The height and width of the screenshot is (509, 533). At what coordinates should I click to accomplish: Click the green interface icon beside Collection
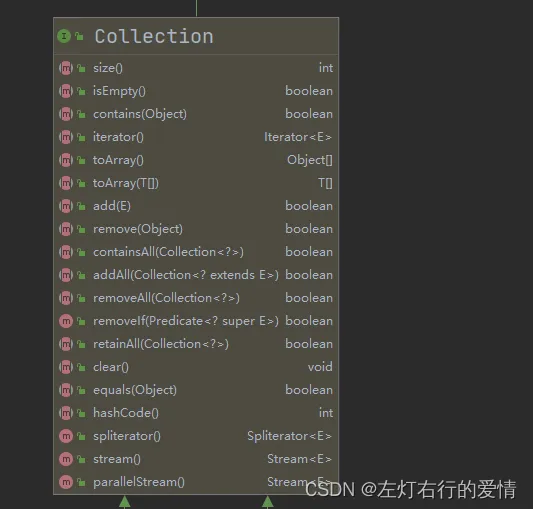click(64, 36)
